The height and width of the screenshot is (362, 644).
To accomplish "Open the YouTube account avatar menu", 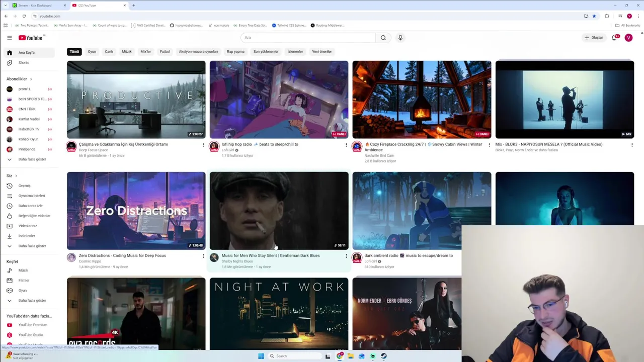I will 628,38.
